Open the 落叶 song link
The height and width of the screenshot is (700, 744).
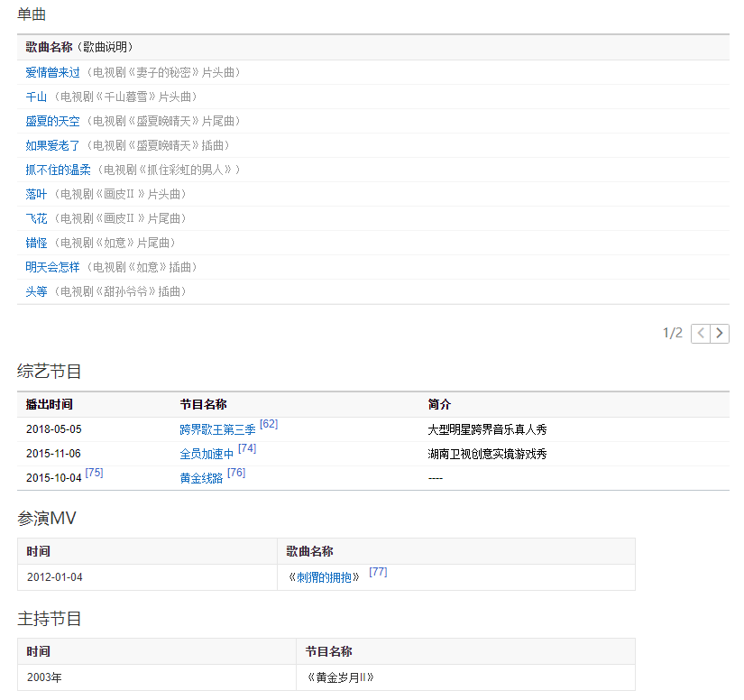click(36, 194)
